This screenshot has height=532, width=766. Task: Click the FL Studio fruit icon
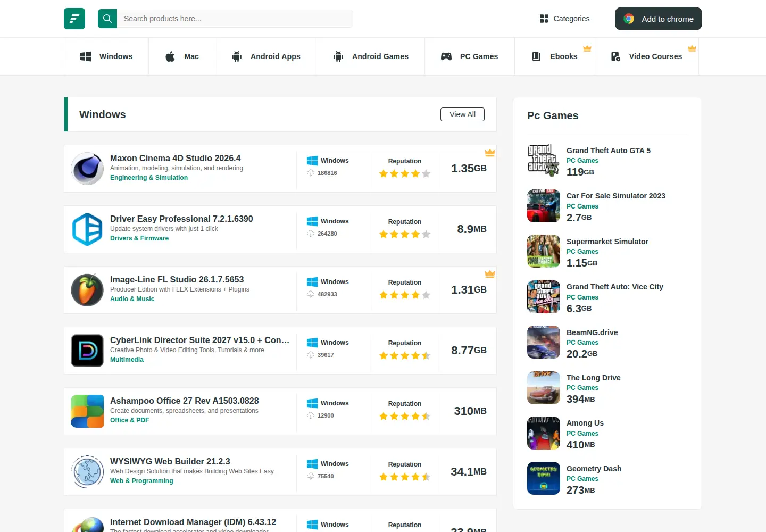click(x=87, y=290)
